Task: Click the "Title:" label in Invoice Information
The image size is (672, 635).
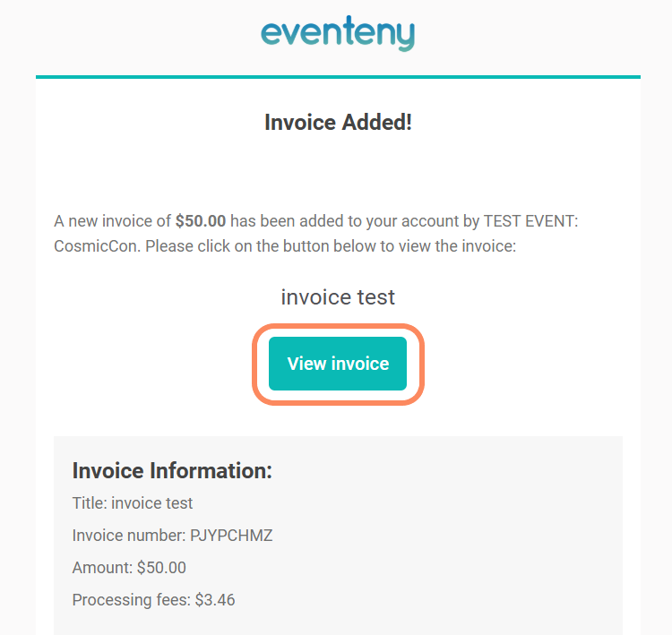Action: [x=90, y=503]
